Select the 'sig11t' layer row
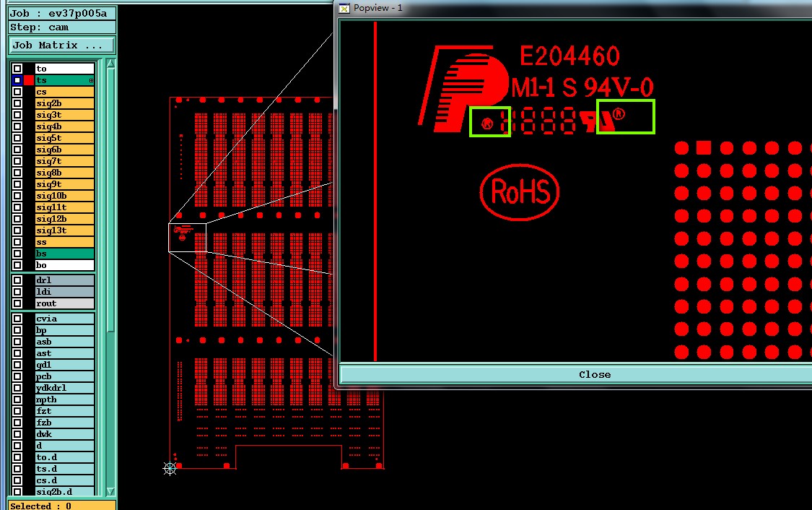This screenshot has width=812, height=510. [x=65, y=207]
